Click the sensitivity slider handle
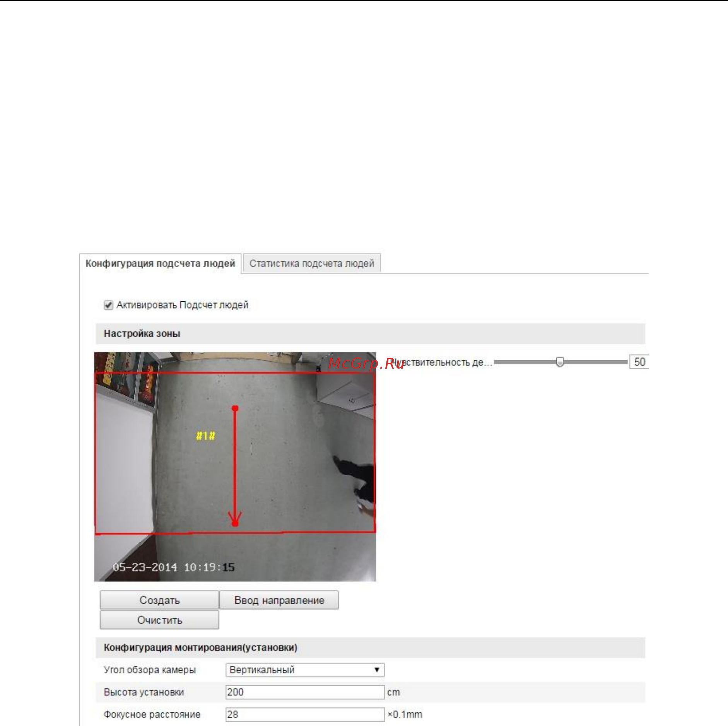Image resolution: width=728 pixels, height=726 pixels. (x=560, y=362)
